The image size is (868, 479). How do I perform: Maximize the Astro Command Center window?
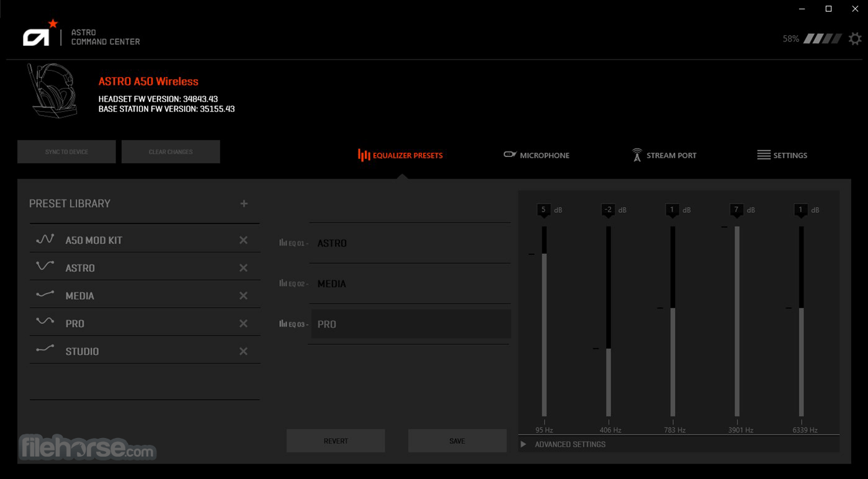[828, 9]
